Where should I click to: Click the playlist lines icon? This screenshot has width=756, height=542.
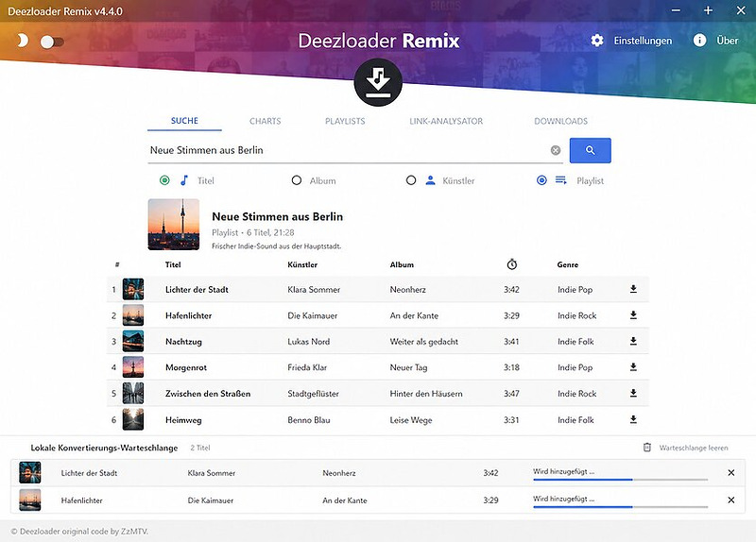(x=560, y=180)
